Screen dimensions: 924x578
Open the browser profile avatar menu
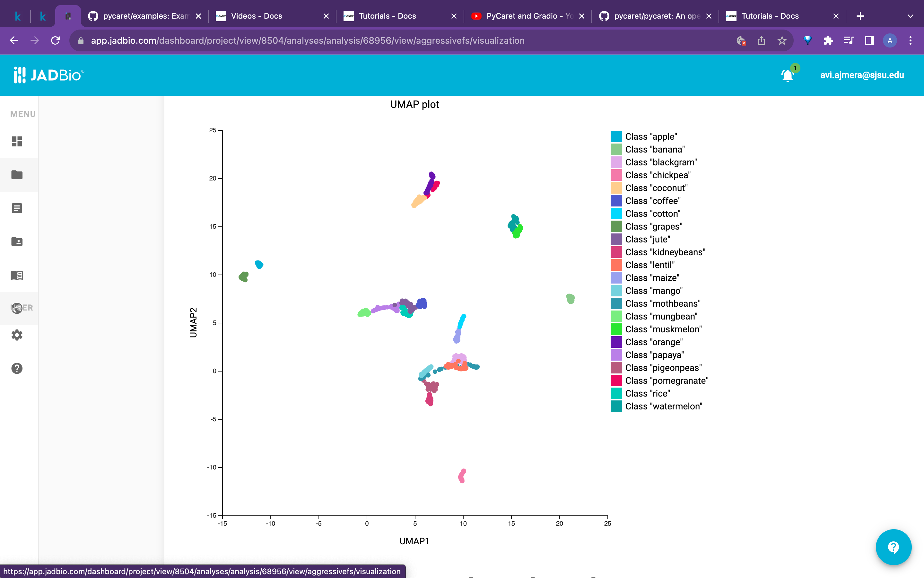(x=889, y=40)
